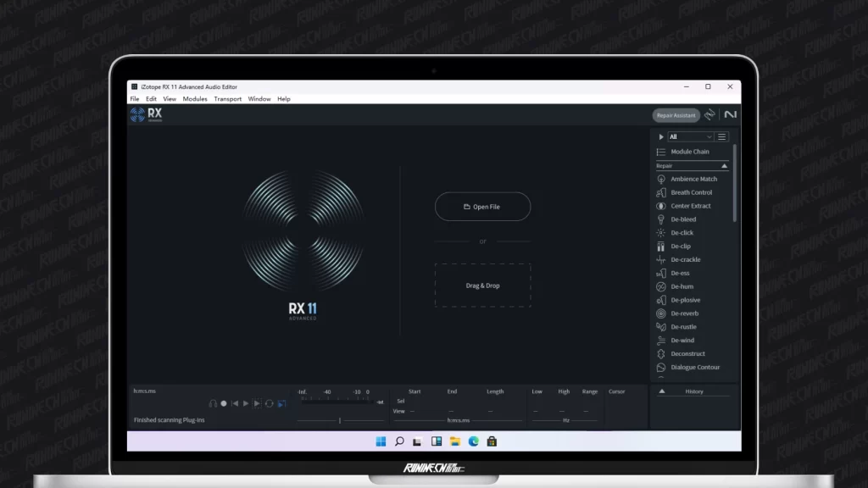Click the Open File button
The height and width of the screenshot is (488, 868).
[482, 207]
